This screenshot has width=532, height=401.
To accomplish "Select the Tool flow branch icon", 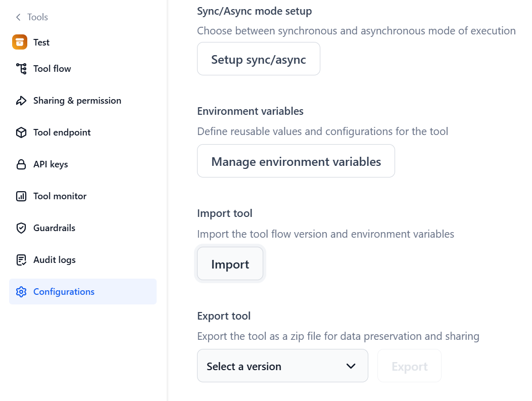I will 21,69.
